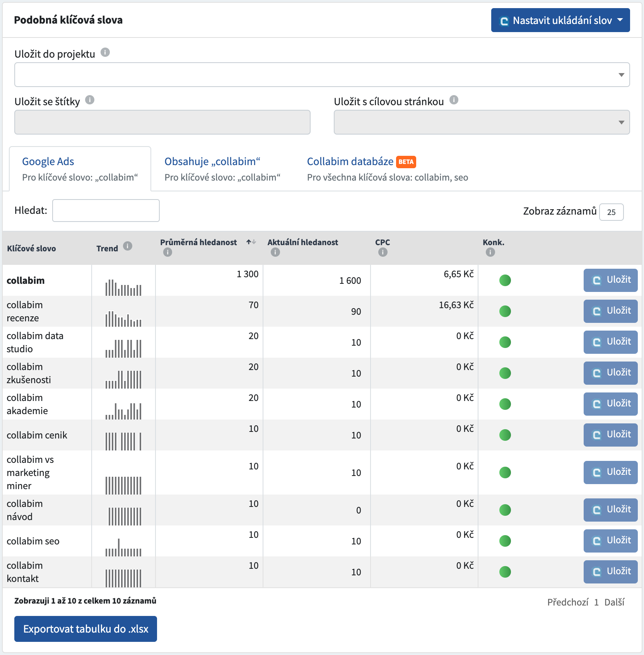Click collabim kontakt keyword text

pyautogui.click(x=25, y=572)
